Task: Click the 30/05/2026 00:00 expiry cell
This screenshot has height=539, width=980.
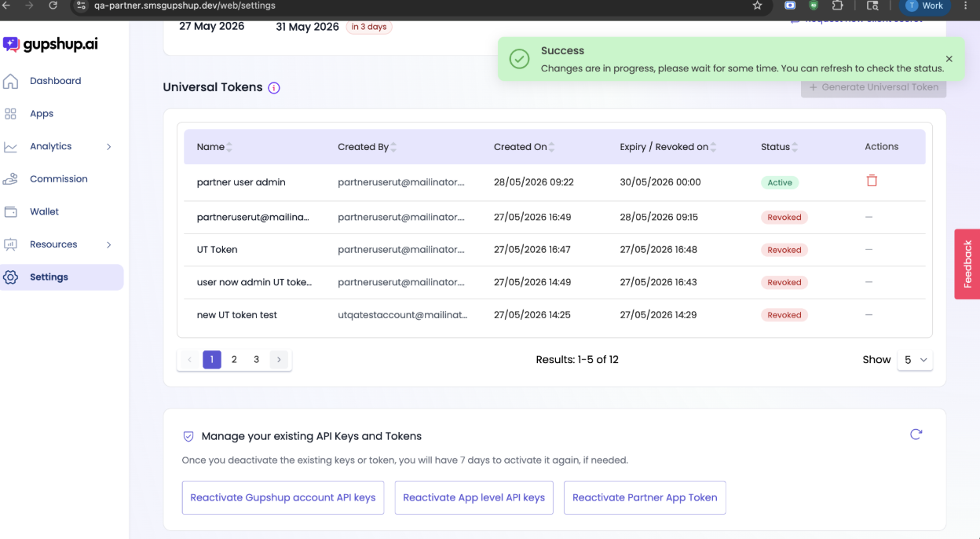Action: pos(660,182)
